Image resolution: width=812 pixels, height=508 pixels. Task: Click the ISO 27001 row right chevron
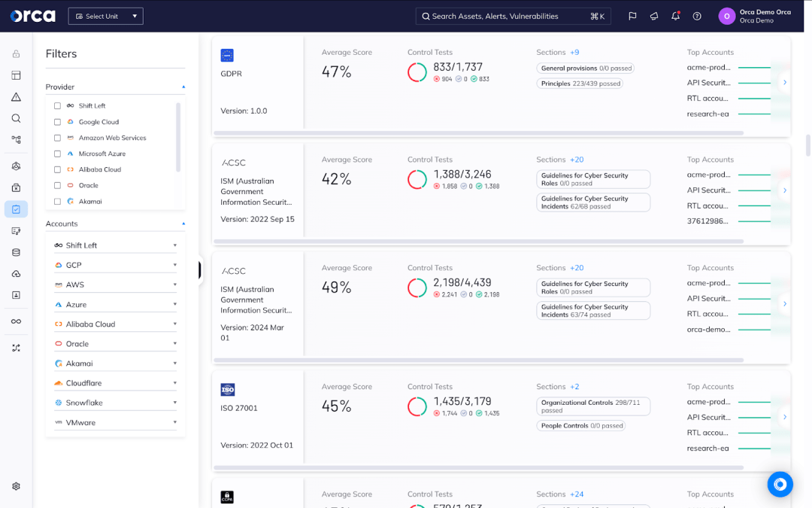(785, 417)
